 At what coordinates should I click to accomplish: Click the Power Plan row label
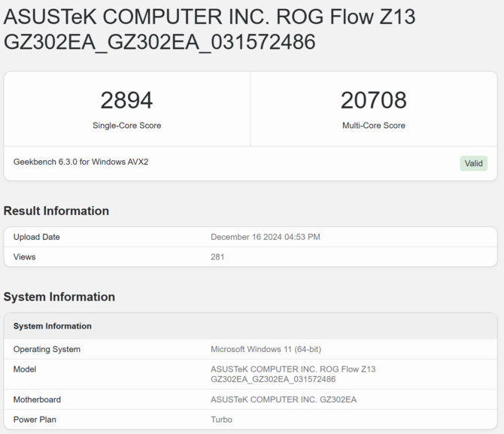pyautogui.click(x=35, y=420)
